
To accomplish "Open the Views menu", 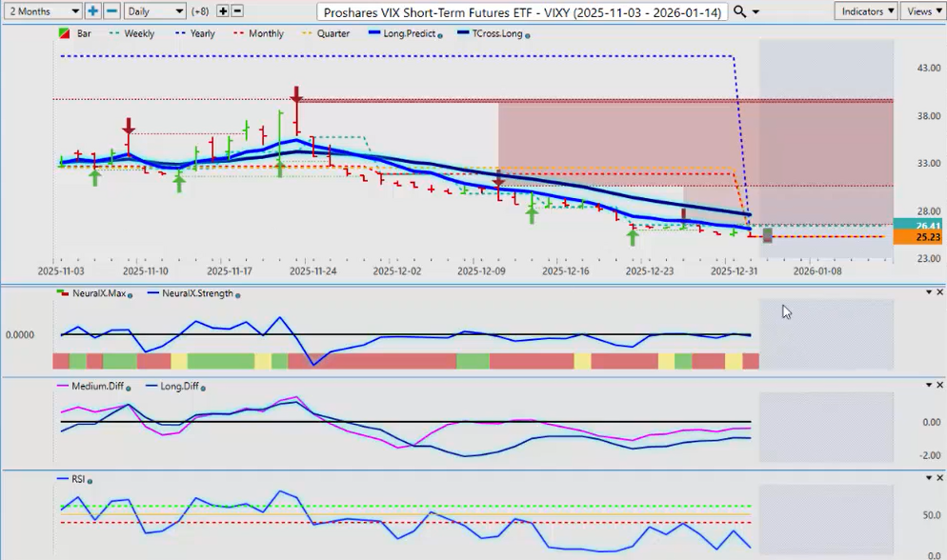I will (x=922, y=11).
